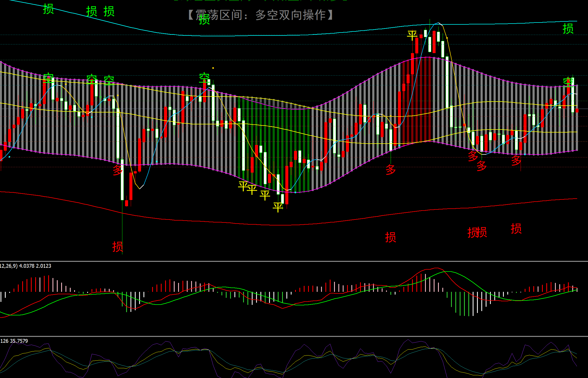This screenshot has height=378, width=588.
Task: Click the 震荡区间 多空双向操作 title text
Action: coord(260,15)
